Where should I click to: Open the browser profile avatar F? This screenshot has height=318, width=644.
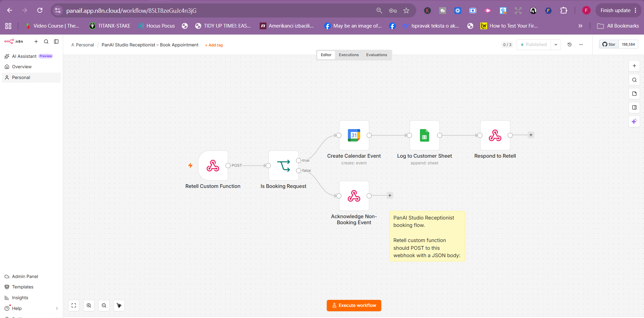point(586,10)
